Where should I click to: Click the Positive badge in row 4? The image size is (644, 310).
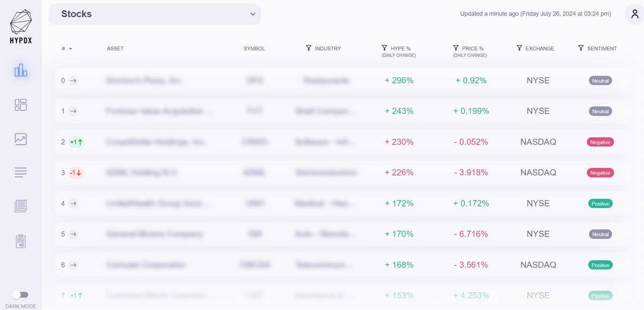click(x=601, y=203)
